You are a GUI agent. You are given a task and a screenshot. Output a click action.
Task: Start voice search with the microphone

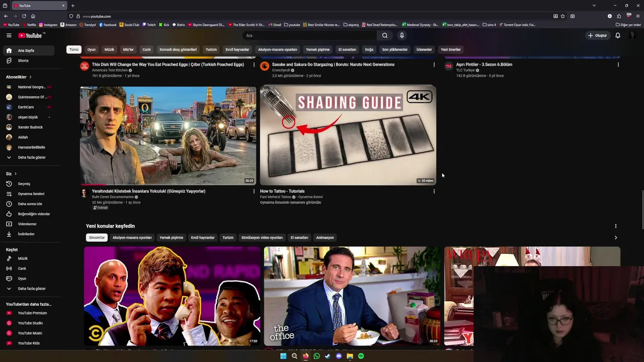[x=401, y=35]
